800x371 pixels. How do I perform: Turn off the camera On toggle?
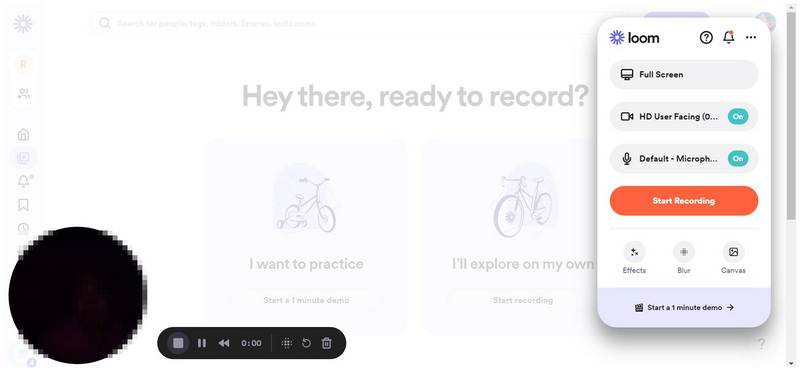738,116
